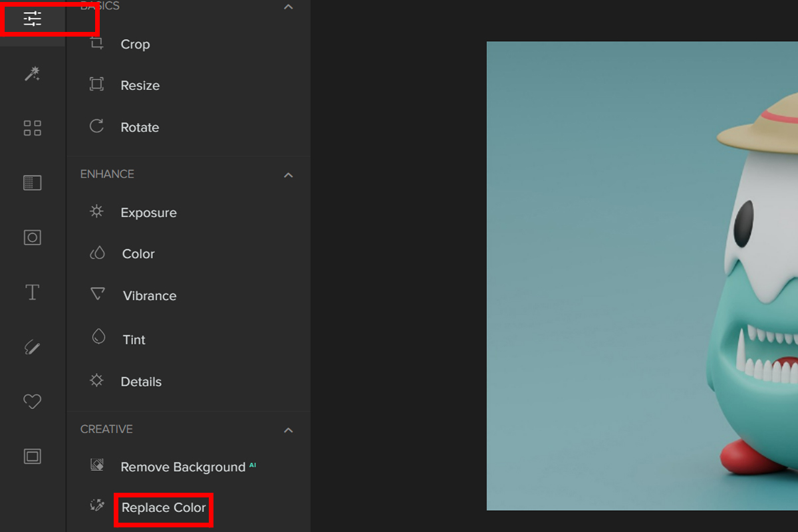Open the textures panel icon in sidebar
This screenshot has height=532, width=798.
pyautogui.click(x=33, y=183)
